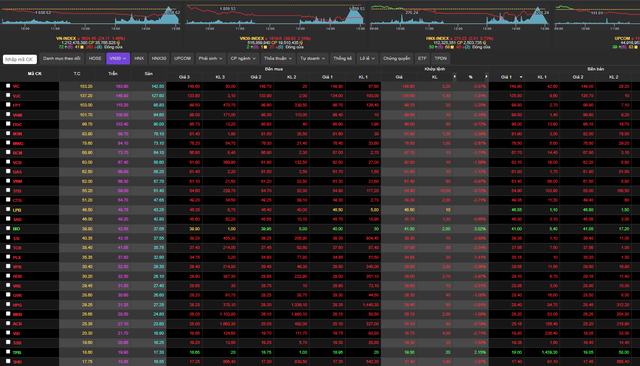
Task: Switch to the HOSE tab
Action: tap(95, 58)
